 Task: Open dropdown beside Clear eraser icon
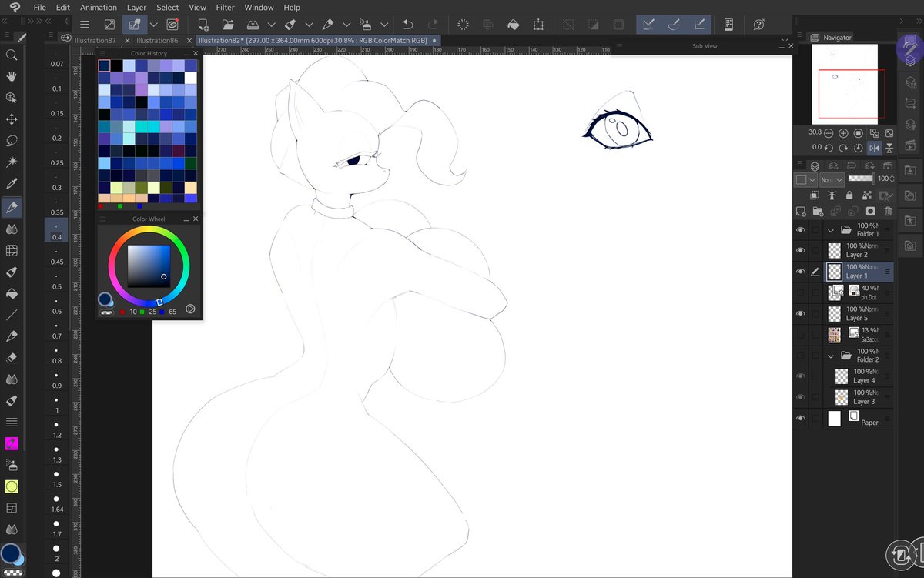tap(309, 25)
